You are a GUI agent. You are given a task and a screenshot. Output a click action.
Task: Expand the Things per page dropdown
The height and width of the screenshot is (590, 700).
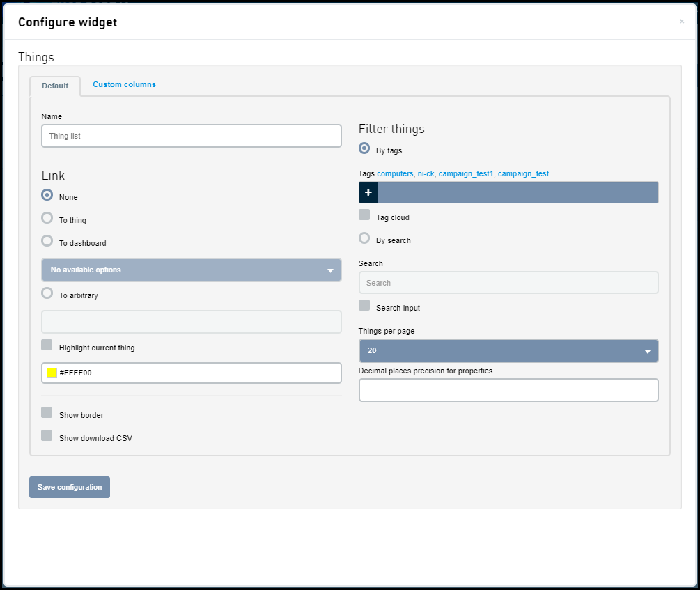click(x=508, y=351)
